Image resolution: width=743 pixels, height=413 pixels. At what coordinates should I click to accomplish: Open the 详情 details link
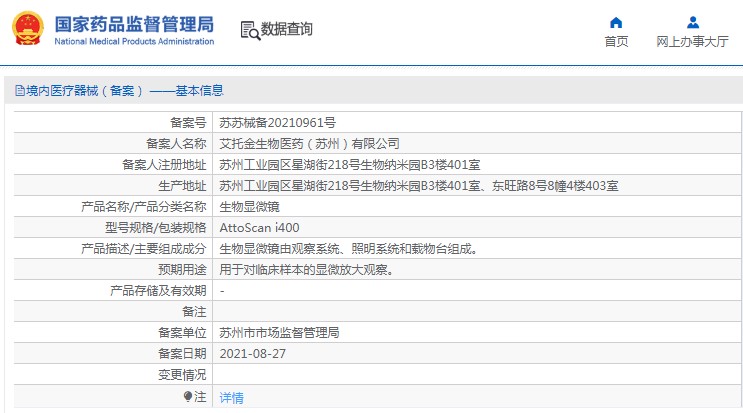pos(231,397)
